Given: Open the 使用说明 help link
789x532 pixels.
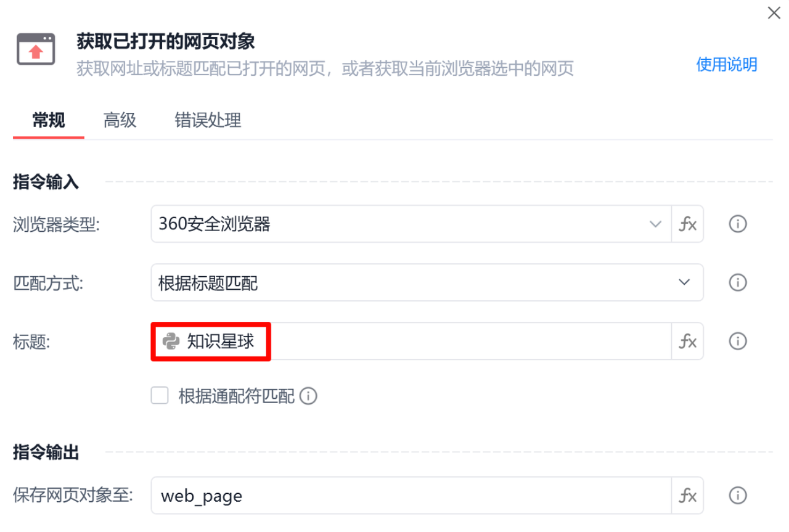Looking at the screenshot, I should [726, 64].
